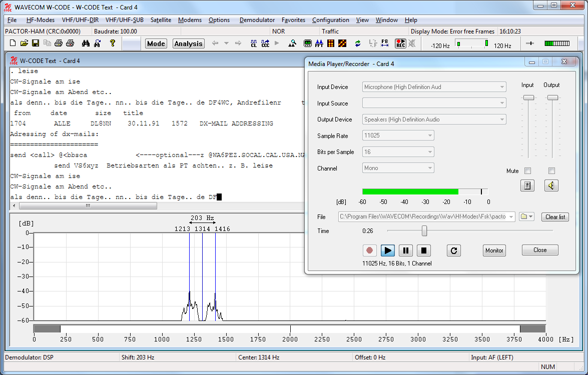This screenshot has width=588, height=375.
Task: Open the File menu
Action: pos(12,20)
